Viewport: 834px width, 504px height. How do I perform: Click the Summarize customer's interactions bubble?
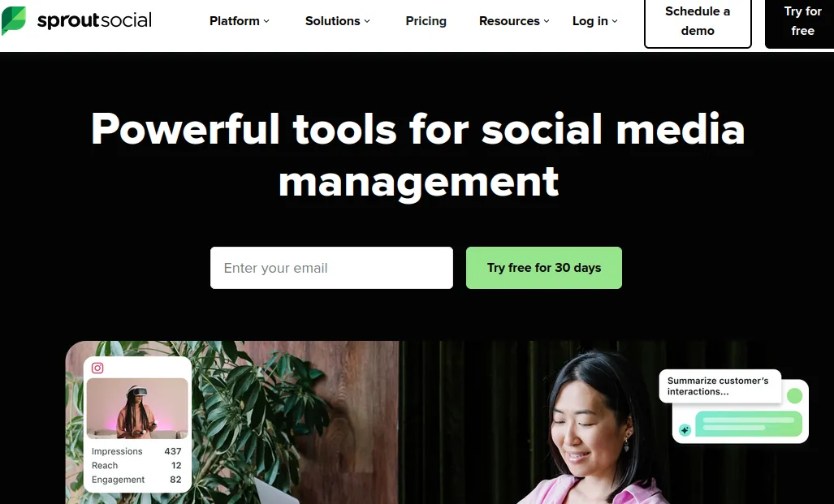(x=719, y=386)
